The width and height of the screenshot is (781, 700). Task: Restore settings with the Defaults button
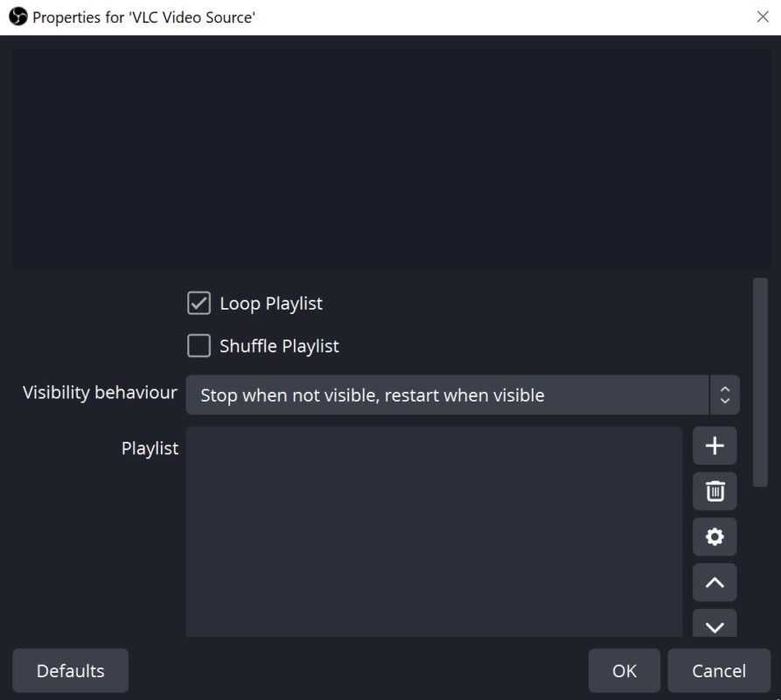70,670
